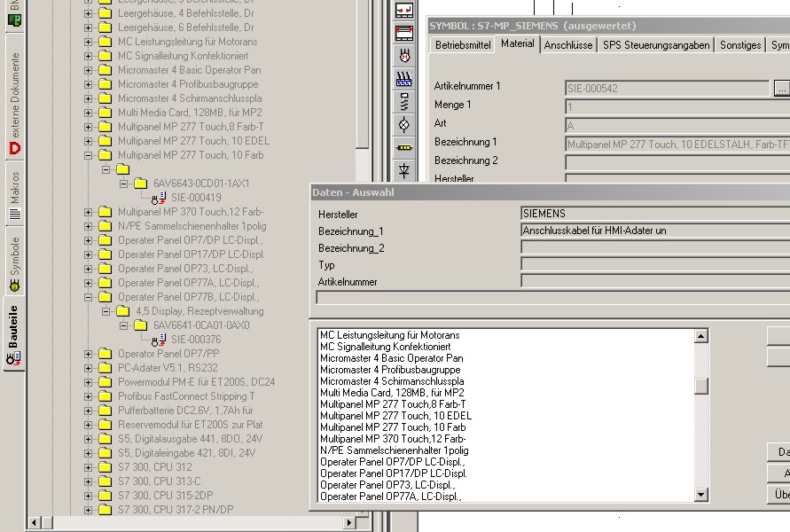The width and height of the screenshot is (790, 532).
Task: Click the part icon beside SIE-000419
Action: pyautogui.click(x=159, y=198)
